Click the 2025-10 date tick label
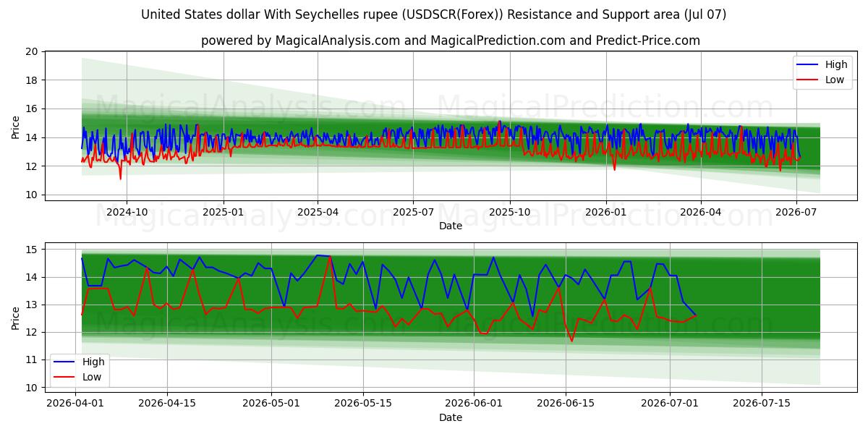 [x=510, y=213]
